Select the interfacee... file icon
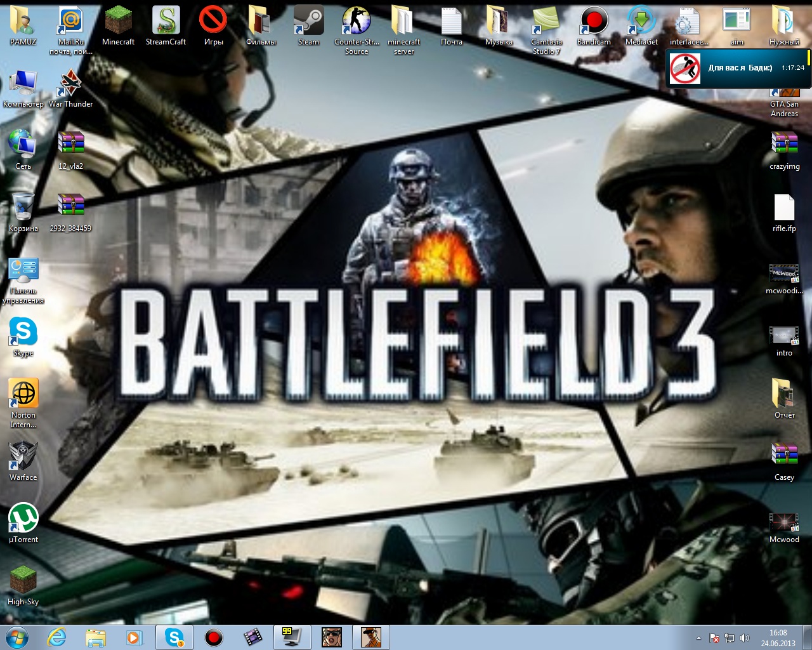 click(689, 25)
